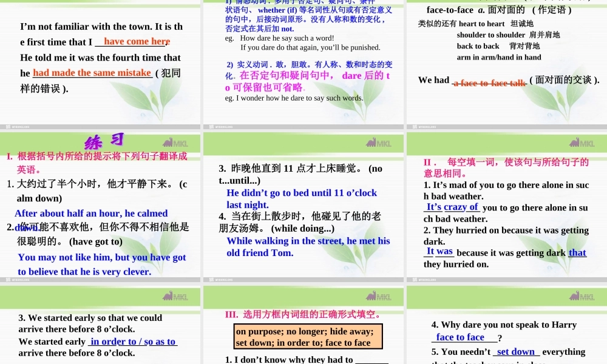
Task: Select the watermark logo under the 练习 slide
Action: [9, 278]
